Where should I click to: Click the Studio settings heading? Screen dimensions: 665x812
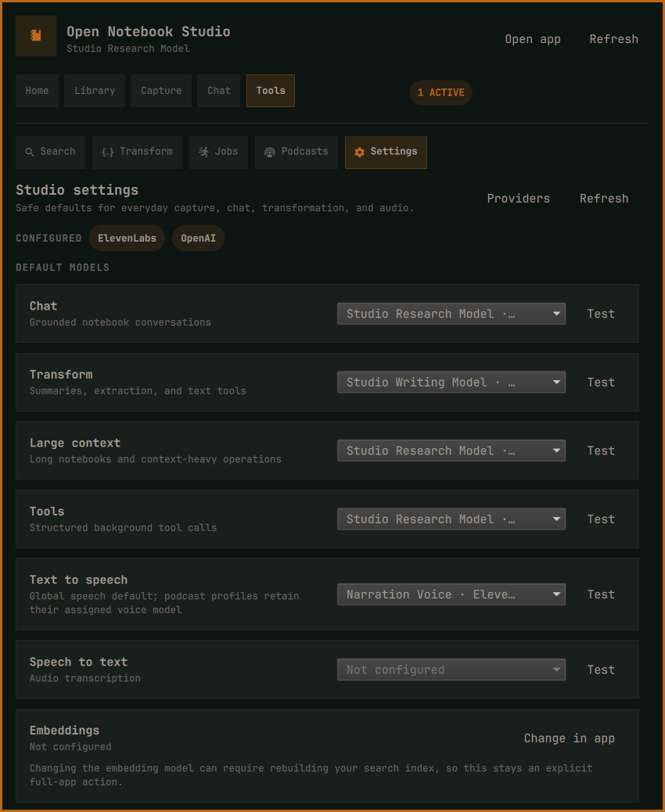pos(77,190)
